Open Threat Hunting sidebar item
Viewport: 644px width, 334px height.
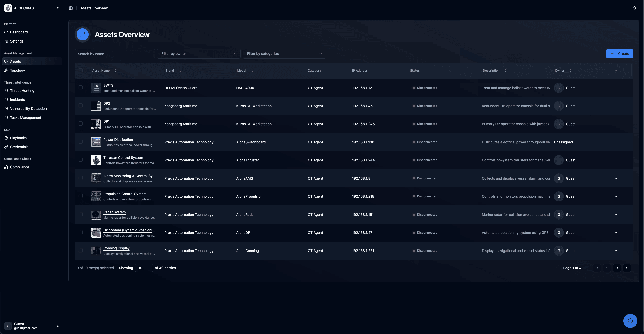(22, 91)
